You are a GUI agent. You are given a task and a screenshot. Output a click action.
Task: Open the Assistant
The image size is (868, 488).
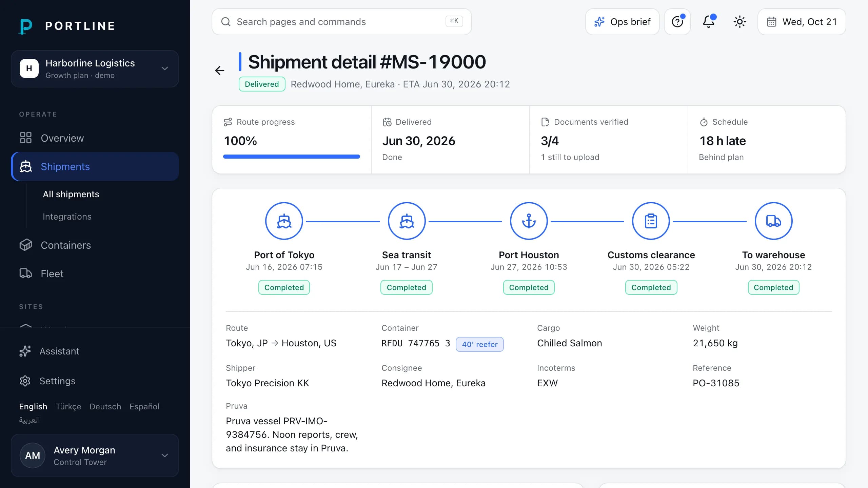pyautogui.click(x=95, y=351)
